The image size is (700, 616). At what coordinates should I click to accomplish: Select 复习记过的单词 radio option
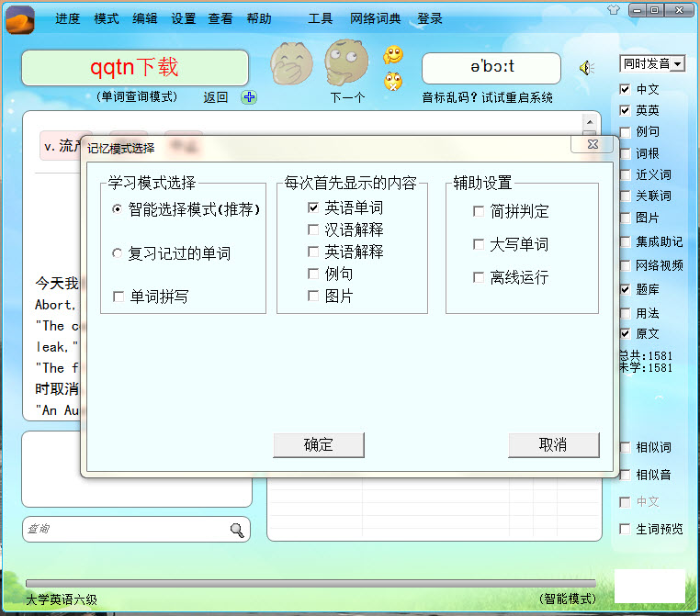point(118,253)
